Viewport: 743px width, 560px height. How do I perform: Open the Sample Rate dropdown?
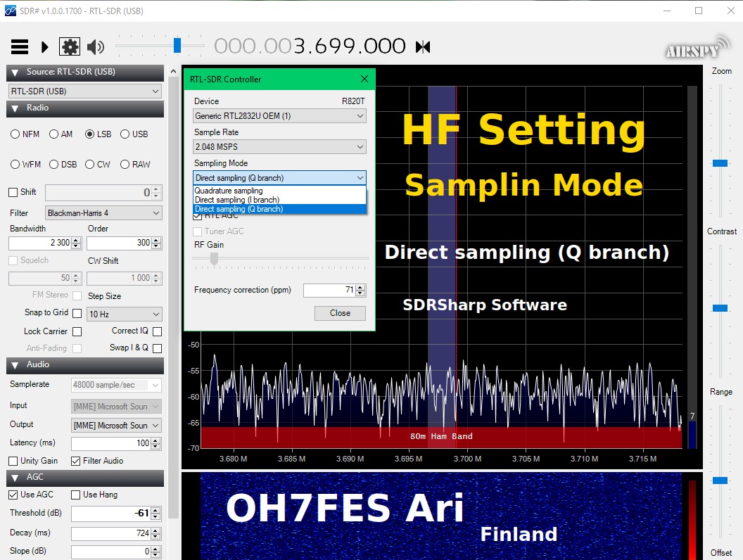(x=280, y=147)
